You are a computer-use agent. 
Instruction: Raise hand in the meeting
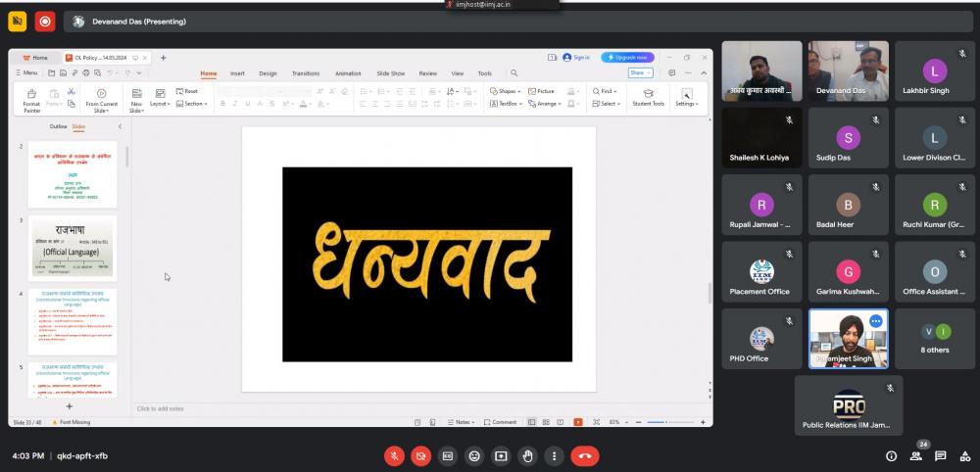(x=528, y=455)
